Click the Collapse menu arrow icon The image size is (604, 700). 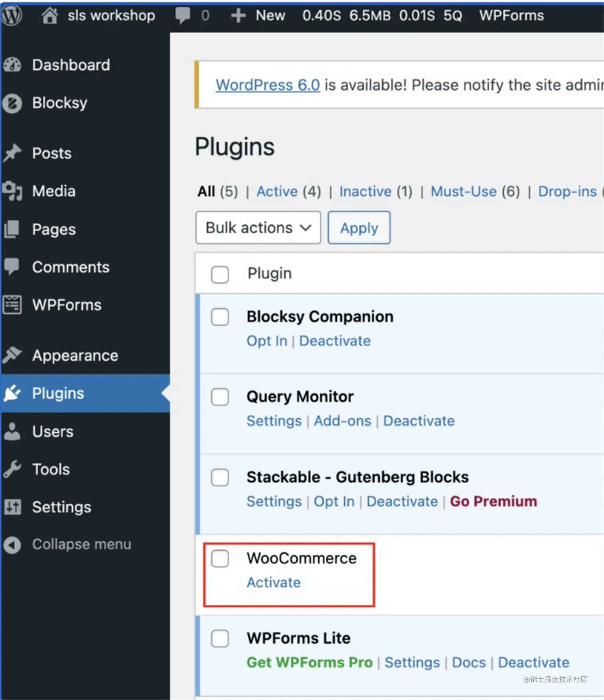[12, 545]
